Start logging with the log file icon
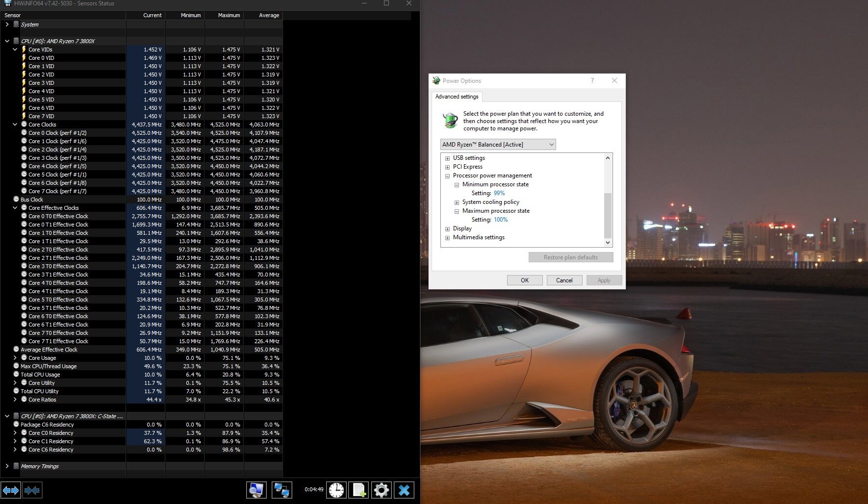Screen dimensions: 868x504 pos(358,490)
